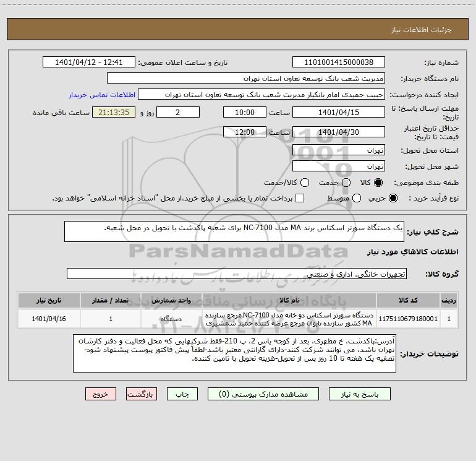Click the دستگاه unit cell
The image size is (476, 461).
click(x=171, y=319)
